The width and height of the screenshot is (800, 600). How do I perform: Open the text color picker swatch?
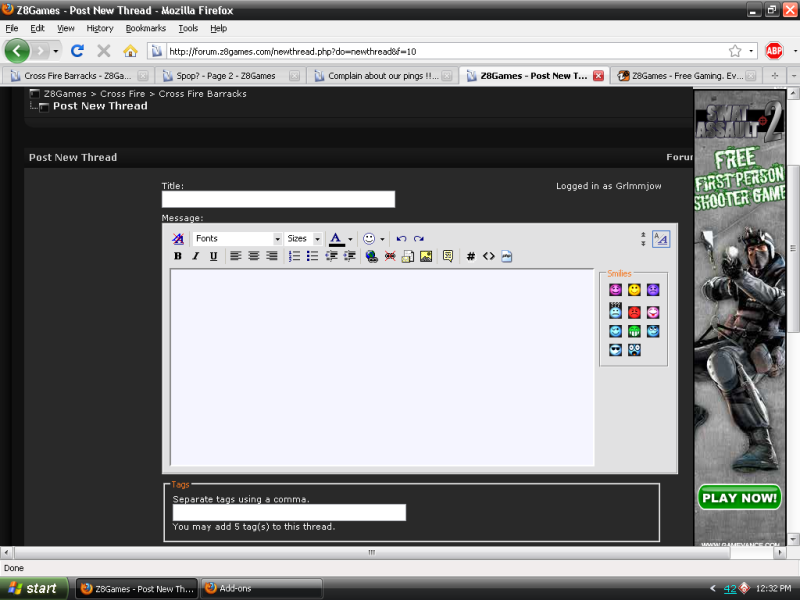(337, 239)
